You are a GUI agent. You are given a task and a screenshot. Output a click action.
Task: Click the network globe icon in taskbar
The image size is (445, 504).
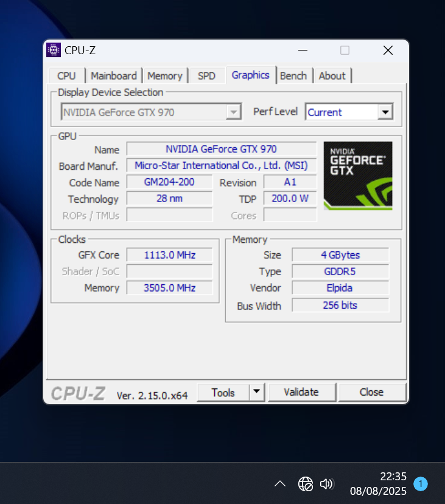(306, 484)
